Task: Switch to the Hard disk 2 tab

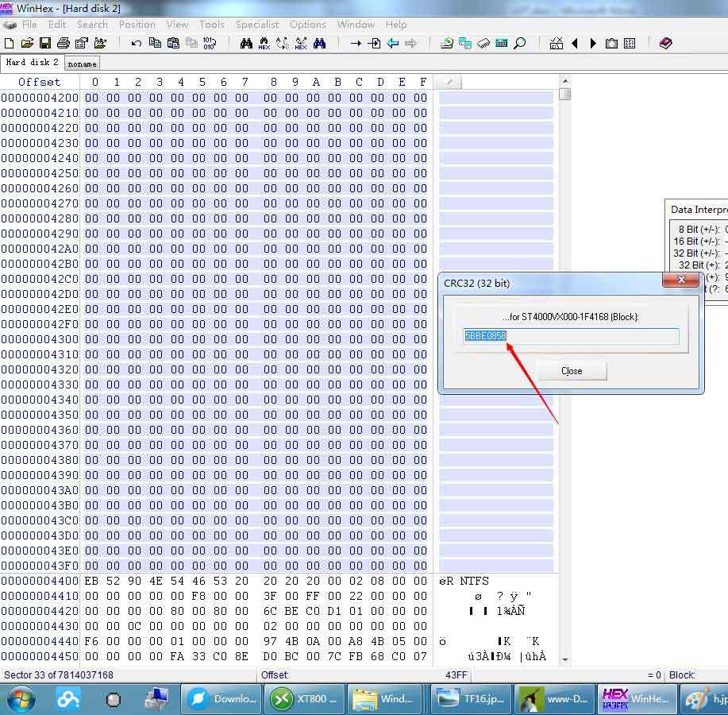Action: 32,63
